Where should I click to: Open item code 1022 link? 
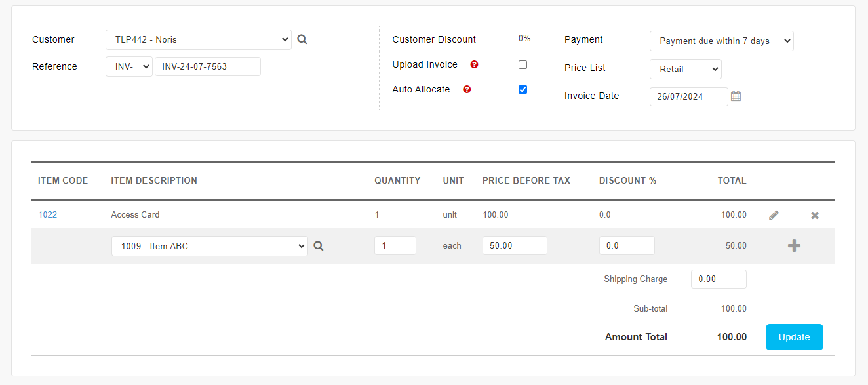47,214
